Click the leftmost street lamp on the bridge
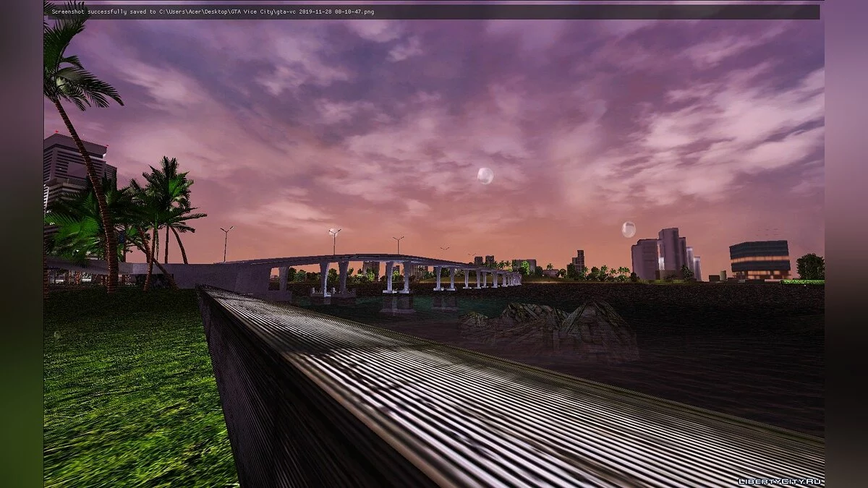Image resolution: width=868 pixels, height=488 pixels. coord(226,242)
